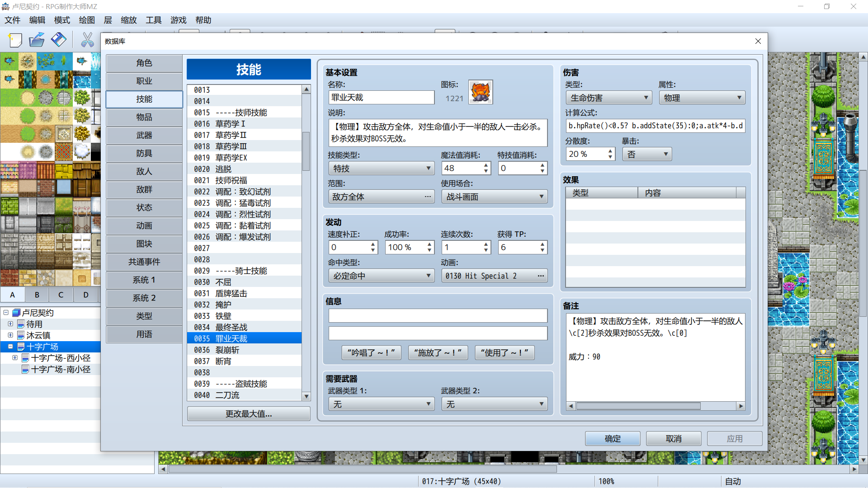Click the Open Project folder icon
Image resolution: width=868 pixels, height=488 pixels.
click(x=37, y=40)
